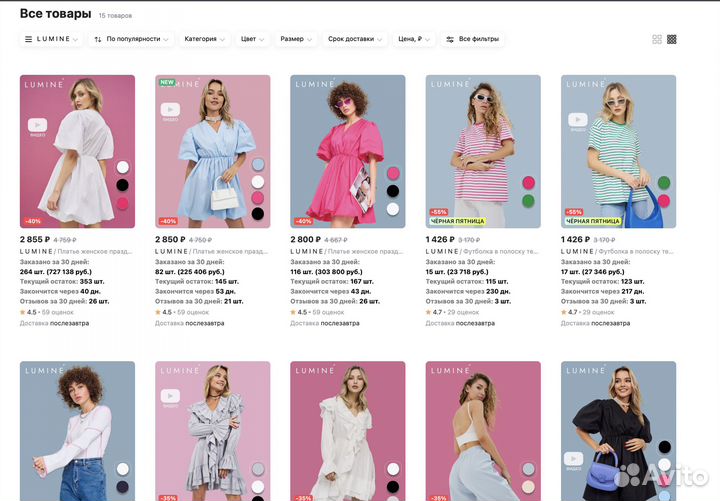
Task: Open the pink dress product for 2 800 ₽
Action: (x=348, y=150)
